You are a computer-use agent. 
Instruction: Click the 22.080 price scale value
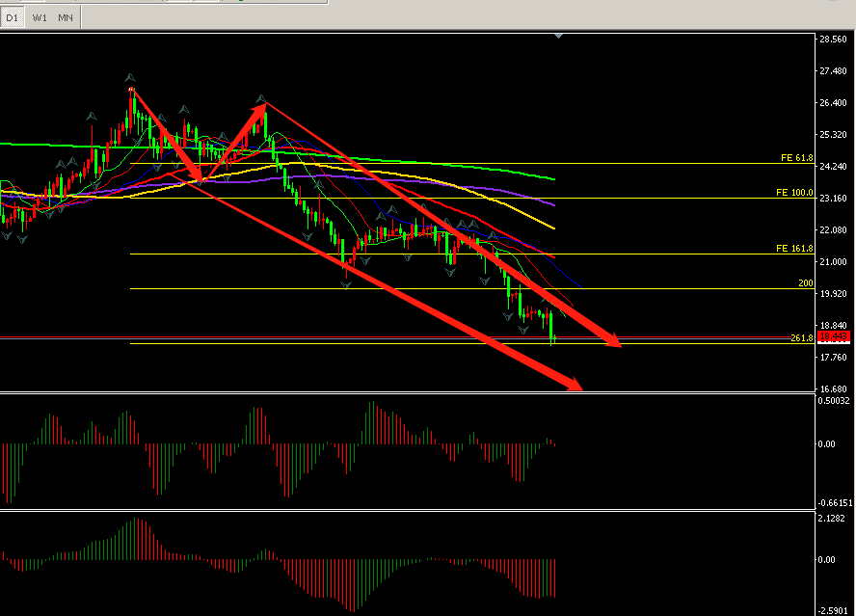pos(832,230)
